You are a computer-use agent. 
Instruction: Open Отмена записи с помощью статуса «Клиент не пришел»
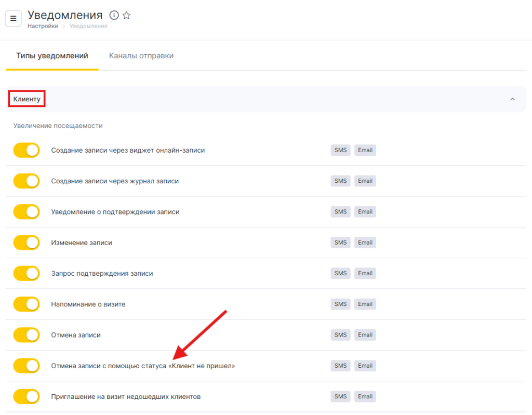(143, 366)
